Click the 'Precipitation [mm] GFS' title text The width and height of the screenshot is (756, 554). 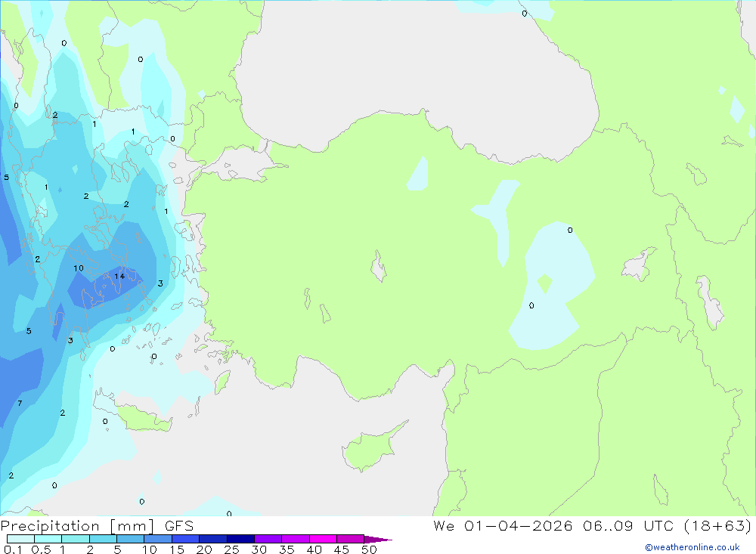pos(97,526)
